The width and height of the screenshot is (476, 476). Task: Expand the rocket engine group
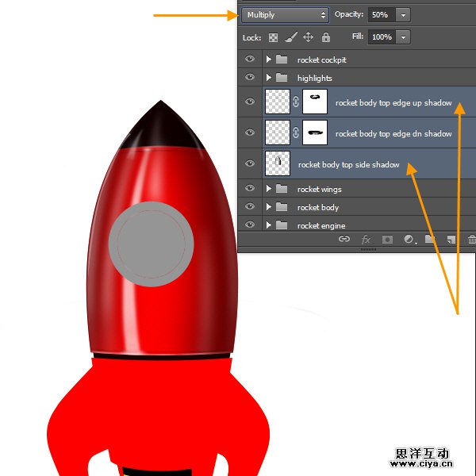point(268,225)
